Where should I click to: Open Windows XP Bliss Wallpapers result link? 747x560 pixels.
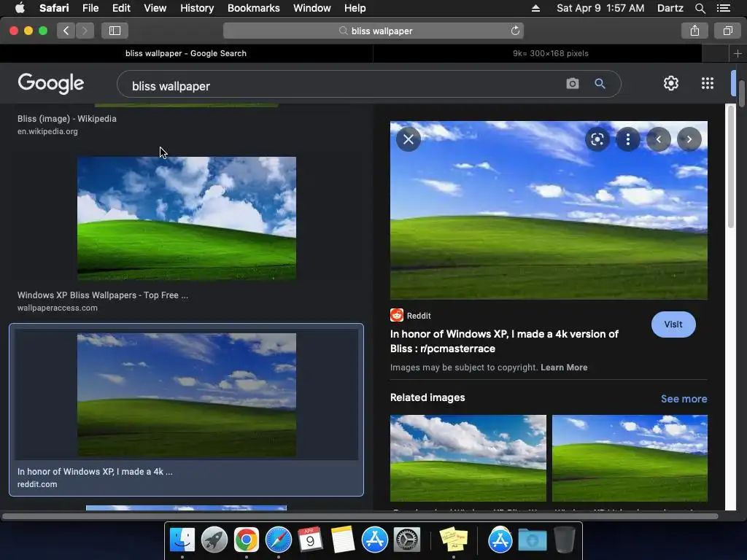102,295
